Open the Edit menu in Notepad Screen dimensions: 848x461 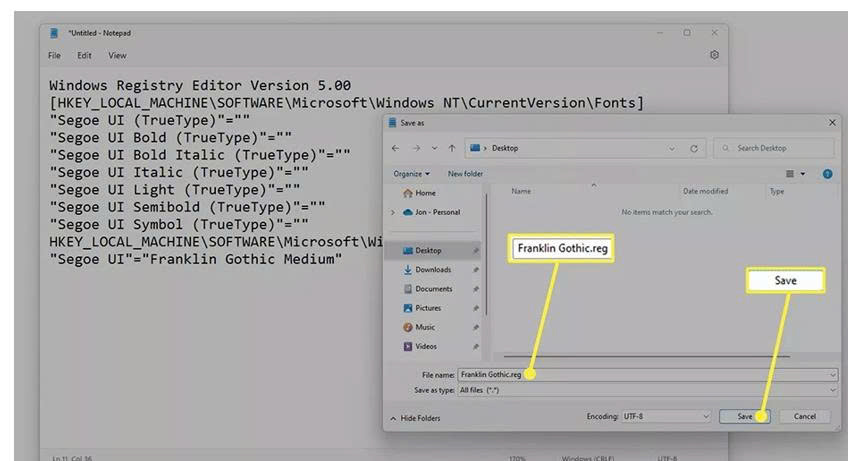pyautogui.click(x=84, y=56)
